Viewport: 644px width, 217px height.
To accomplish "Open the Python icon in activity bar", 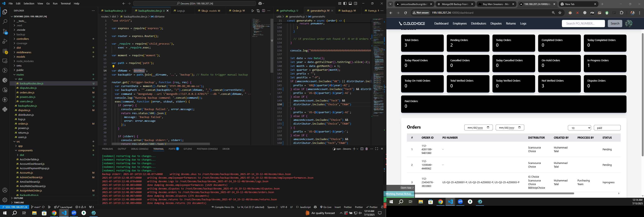I will click(5, 109).
